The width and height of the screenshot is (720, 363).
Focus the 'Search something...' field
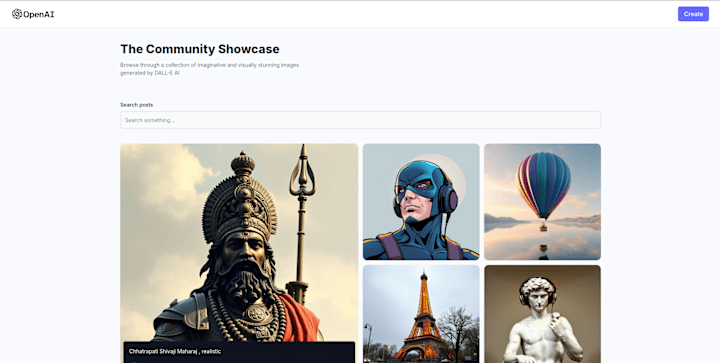[x=360, y=120]
